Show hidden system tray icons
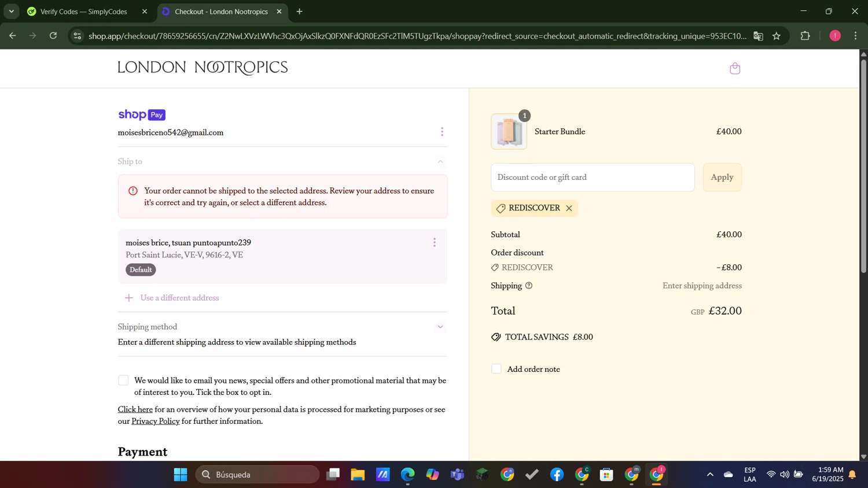The image size is (868, 488). click(x=710, y=475)
